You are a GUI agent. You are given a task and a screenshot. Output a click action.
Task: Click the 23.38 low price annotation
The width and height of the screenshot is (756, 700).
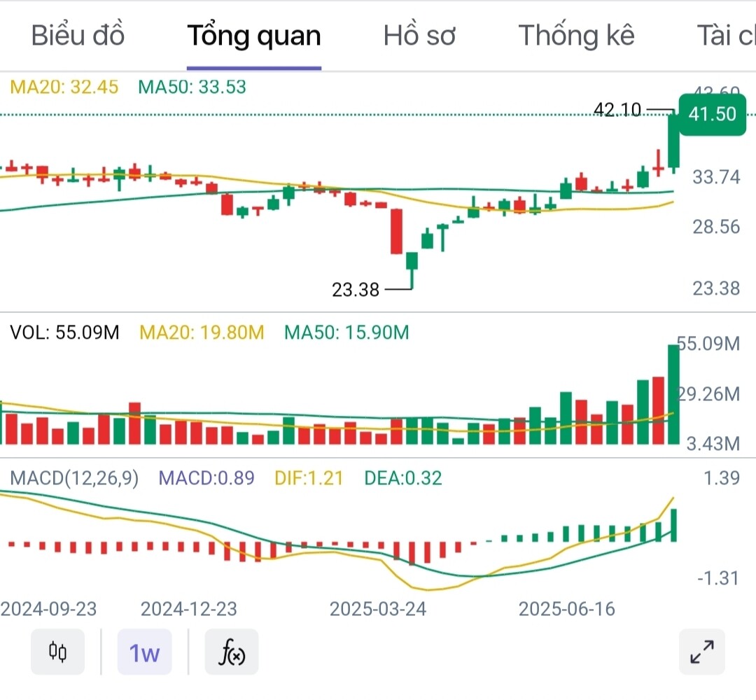(356, 289)
